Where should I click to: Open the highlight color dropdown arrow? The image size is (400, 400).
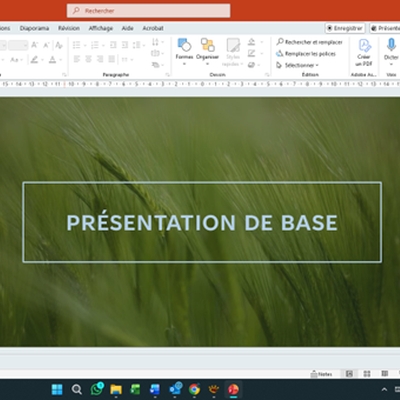click(x=42, y=60)
